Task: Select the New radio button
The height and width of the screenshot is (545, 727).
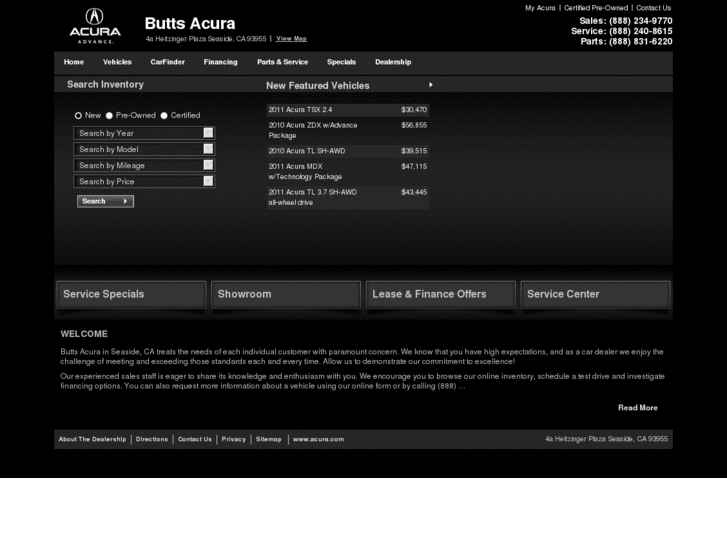Action: (78, 115)
